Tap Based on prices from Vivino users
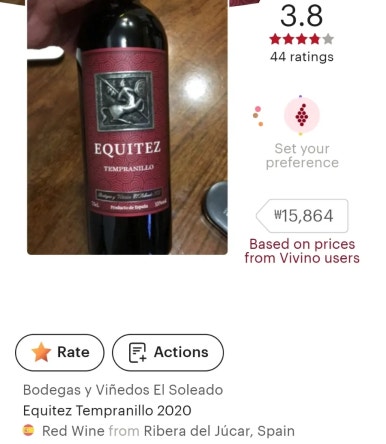Viewport: 386px width, 444px height. tap(302, 251)
